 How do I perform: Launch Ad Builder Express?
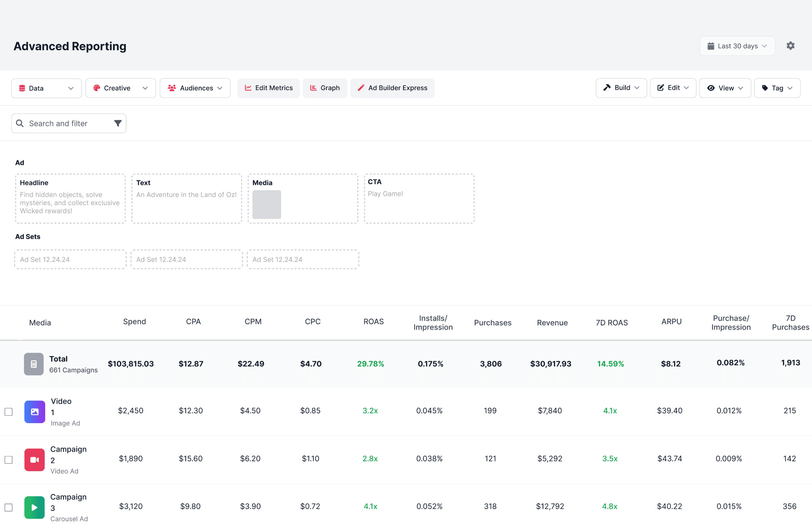393,88
